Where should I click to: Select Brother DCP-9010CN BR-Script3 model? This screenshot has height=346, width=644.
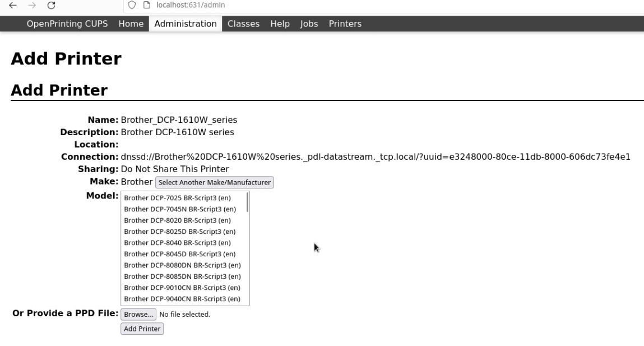pyautogui.click(x=184, y=288)
